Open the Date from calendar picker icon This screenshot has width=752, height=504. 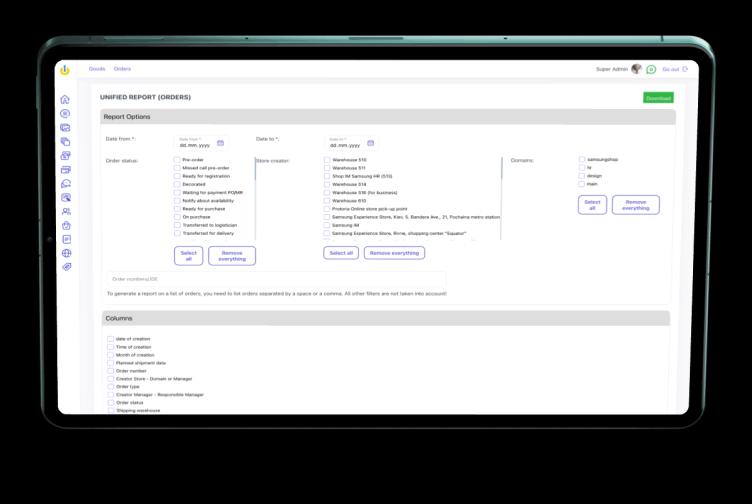click(x=220, y=143)
